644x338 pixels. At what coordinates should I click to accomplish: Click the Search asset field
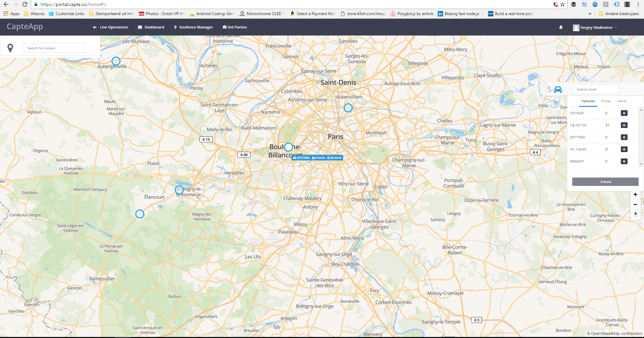(x=595, y=89)
